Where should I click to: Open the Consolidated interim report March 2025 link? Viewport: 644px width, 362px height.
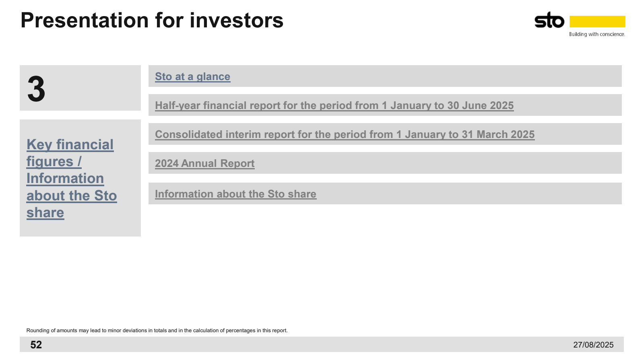tap(345, 134)
